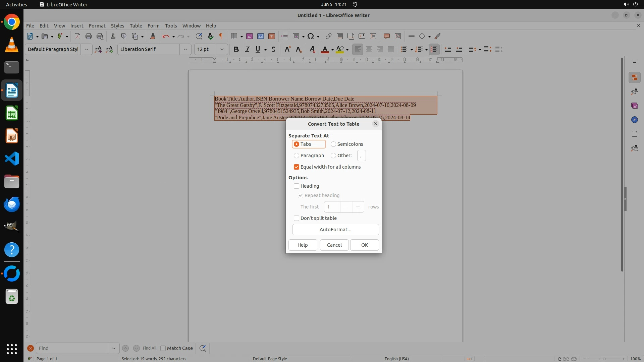Uncheck Equal width for all columns
Screen dimensions: 644x362
pos(297,167)
